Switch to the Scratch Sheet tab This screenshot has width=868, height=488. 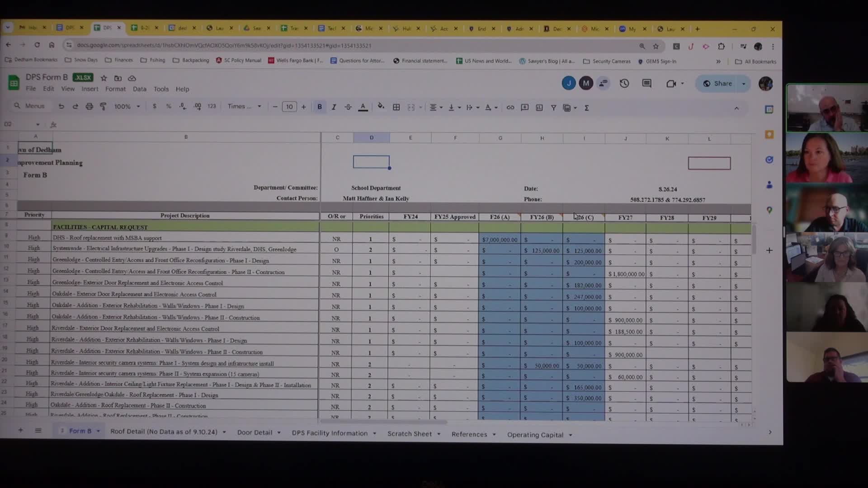click(x=409, y=434)
